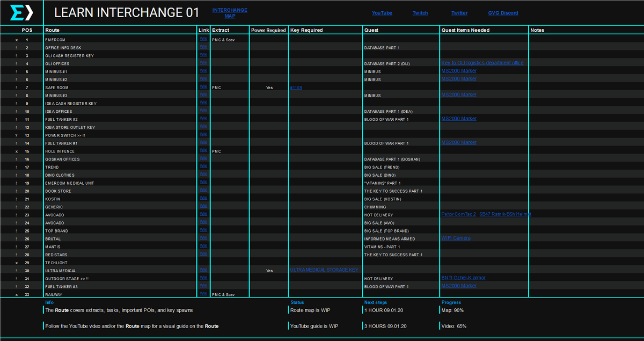Select the BIG SALE (KOSTIN) quest cell

(x=383, y=199)
